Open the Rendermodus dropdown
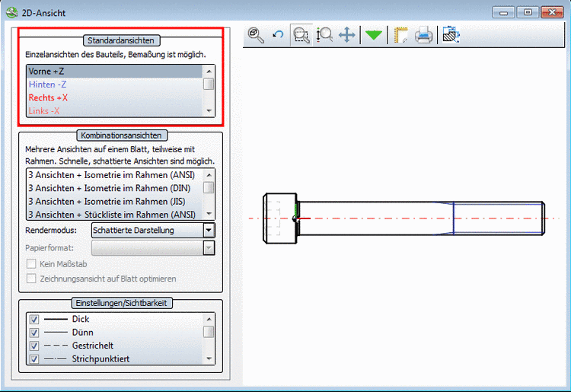The image size is (571, 392). 209,231
